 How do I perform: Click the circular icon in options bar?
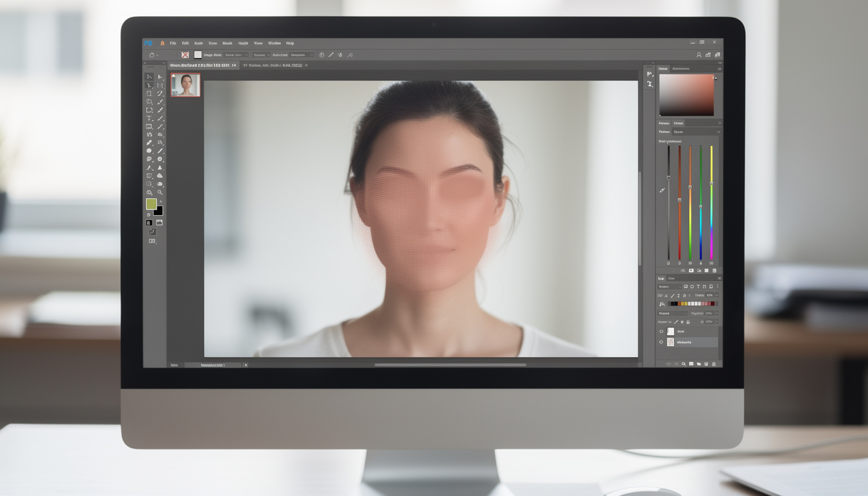pyautogui.click(x=322, y=55)
